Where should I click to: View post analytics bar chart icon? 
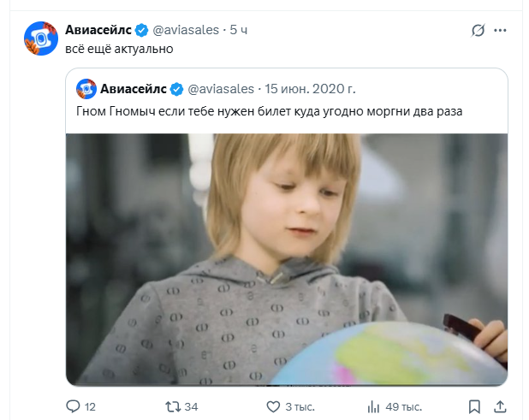tap(373, 407)
